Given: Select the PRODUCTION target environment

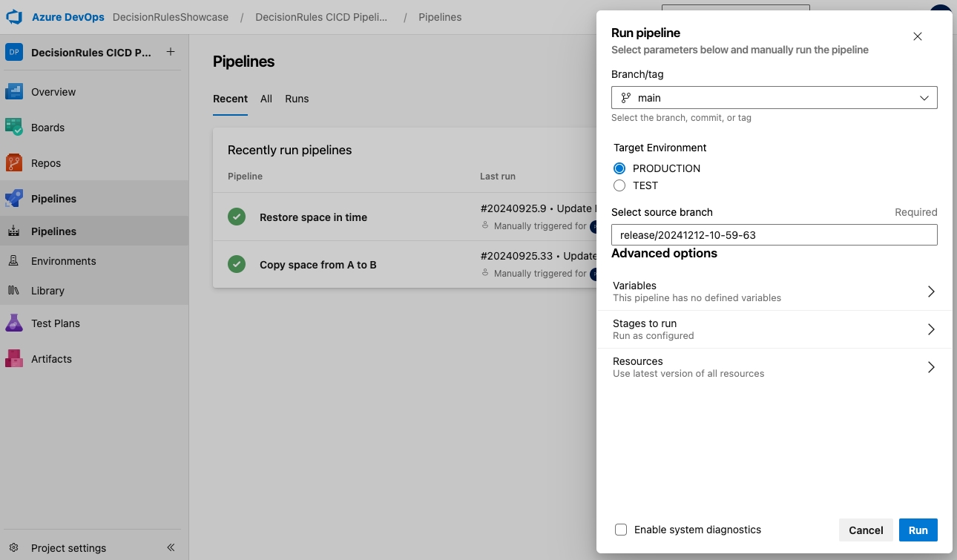Looking at the screenshot, I should pos(619,168).
